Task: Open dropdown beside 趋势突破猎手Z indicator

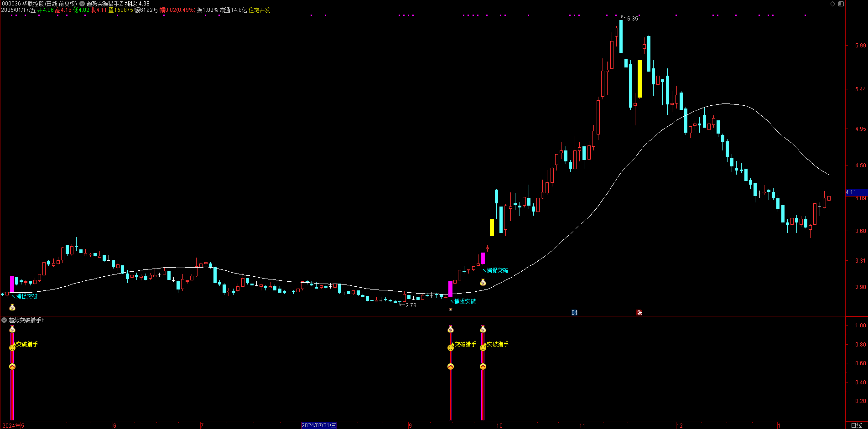Action: (82, 4)
